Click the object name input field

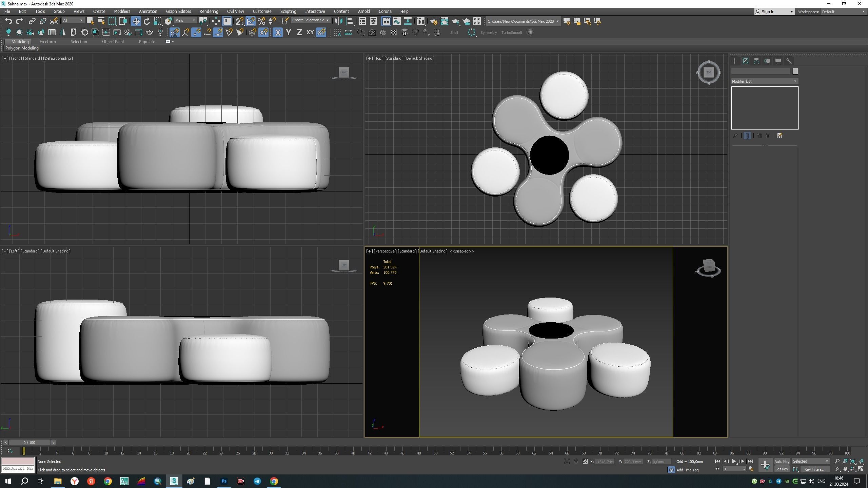click(x=761, y=71)
